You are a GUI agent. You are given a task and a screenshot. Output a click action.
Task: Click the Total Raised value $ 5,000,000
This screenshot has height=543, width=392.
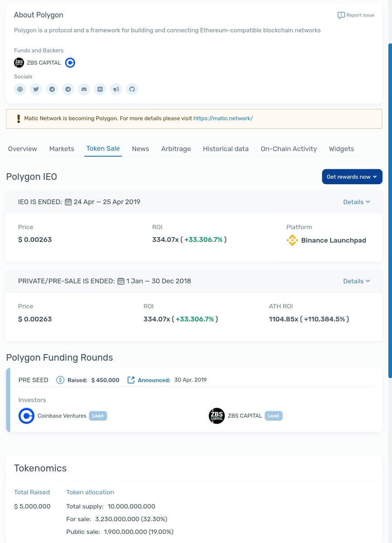point(32,506)
